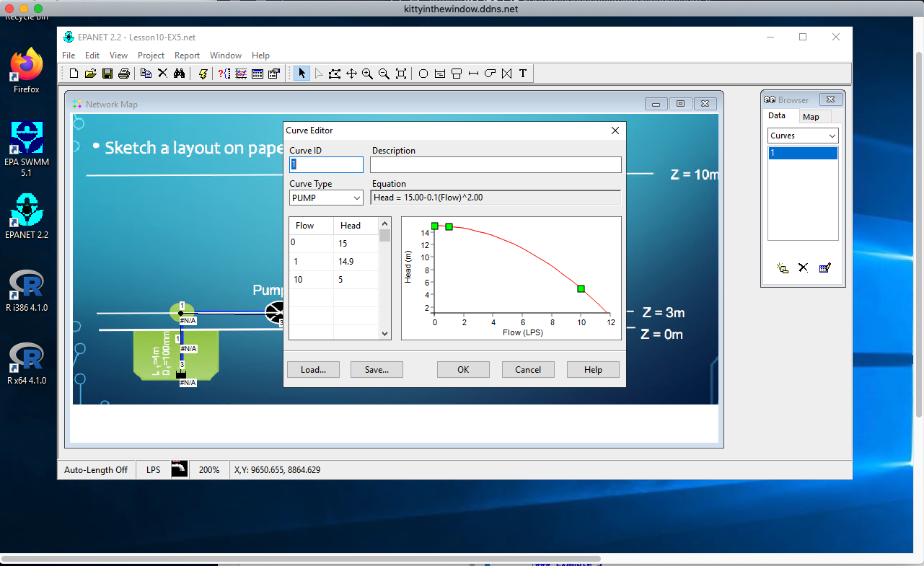
Task: Open the map Query tool icon
Action: pyautogui.click(x=224, y=74)
